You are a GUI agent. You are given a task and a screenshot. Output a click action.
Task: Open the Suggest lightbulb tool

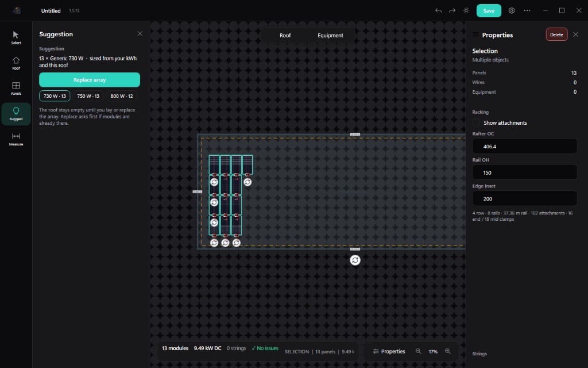[x=16, y=114]
